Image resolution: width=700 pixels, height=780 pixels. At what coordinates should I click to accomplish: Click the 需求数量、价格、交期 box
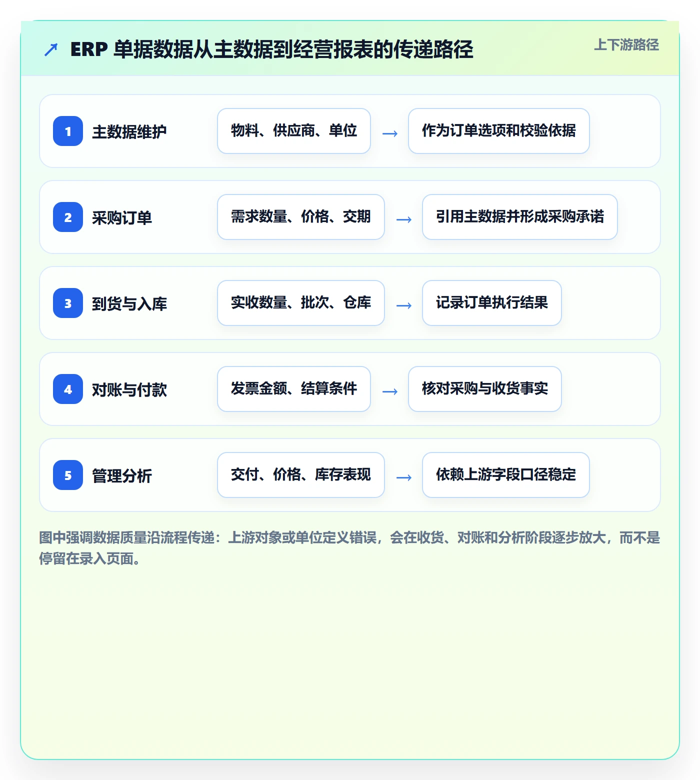click(x=301, y=217)
